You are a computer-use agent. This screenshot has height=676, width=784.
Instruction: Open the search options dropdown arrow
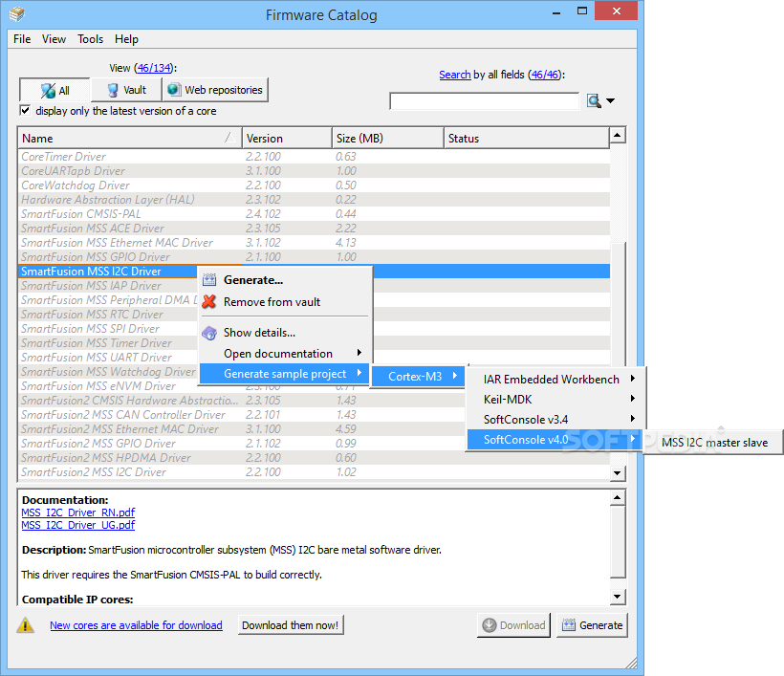click(x=611, y=101)
